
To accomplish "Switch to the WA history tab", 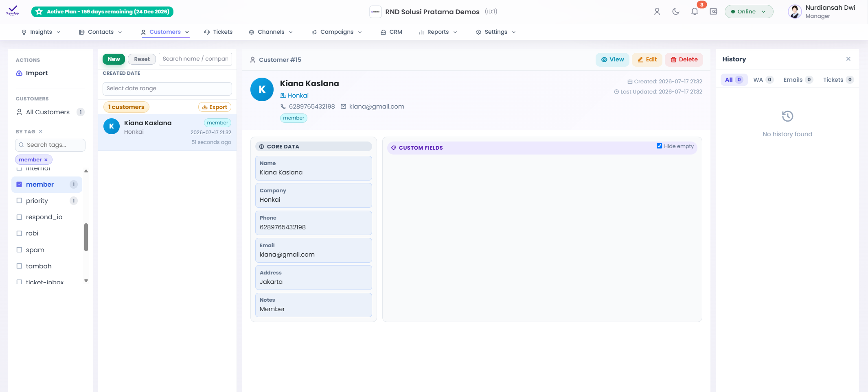I will (763, 80).
